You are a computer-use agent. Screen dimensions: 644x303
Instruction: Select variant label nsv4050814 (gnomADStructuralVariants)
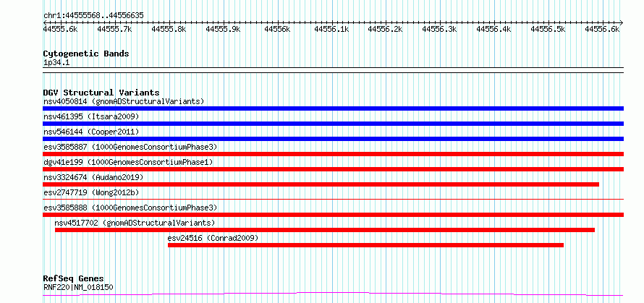tap(124, 101)
